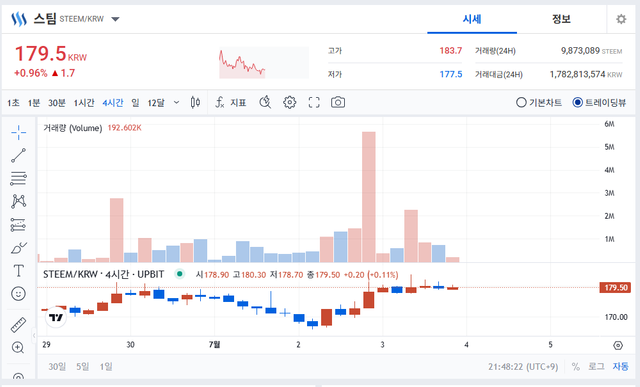The width and height of the screenshot is (640, 387).
Task: Click the low price value 177.5
Action: coord(451,74)
